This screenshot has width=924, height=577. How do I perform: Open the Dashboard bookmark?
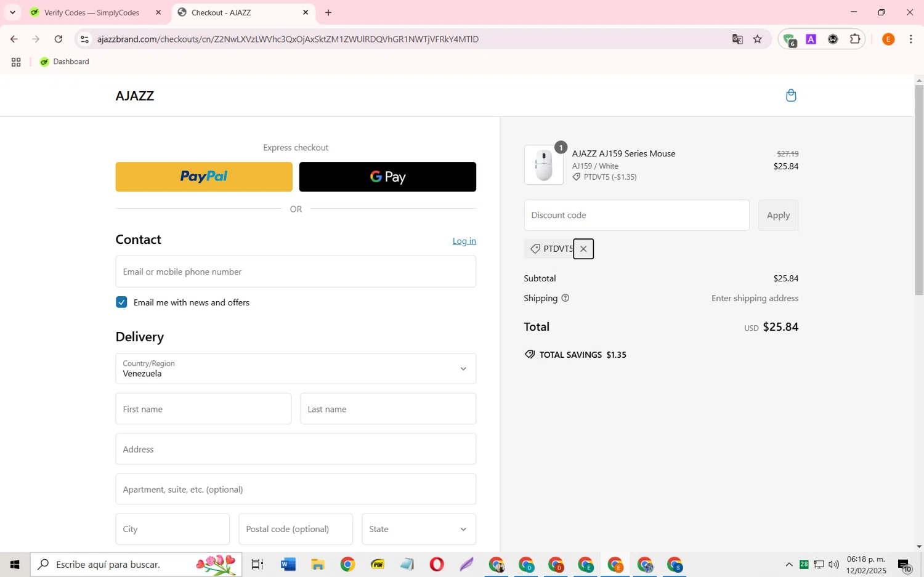[64, 62]
